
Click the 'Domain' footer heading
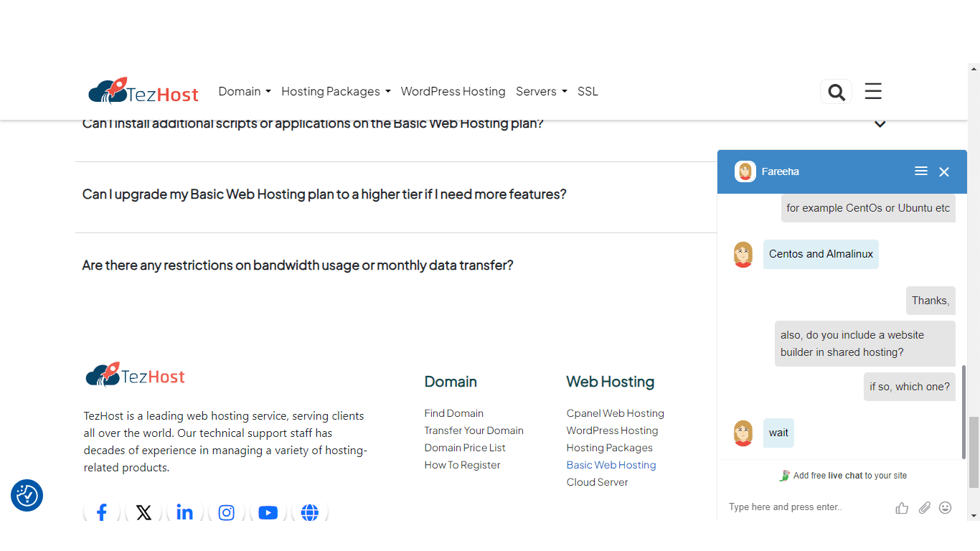[451, 382]
